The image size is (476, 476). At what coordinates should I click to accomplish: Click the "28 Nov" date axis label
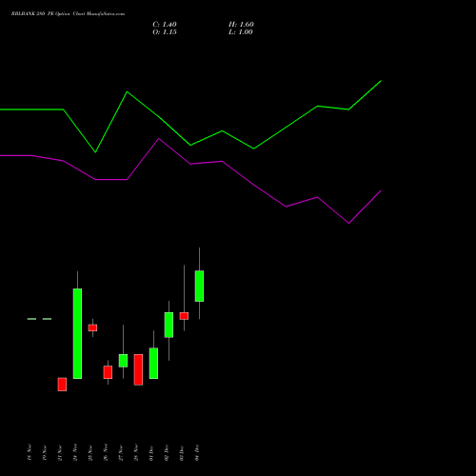pos(136,452)
